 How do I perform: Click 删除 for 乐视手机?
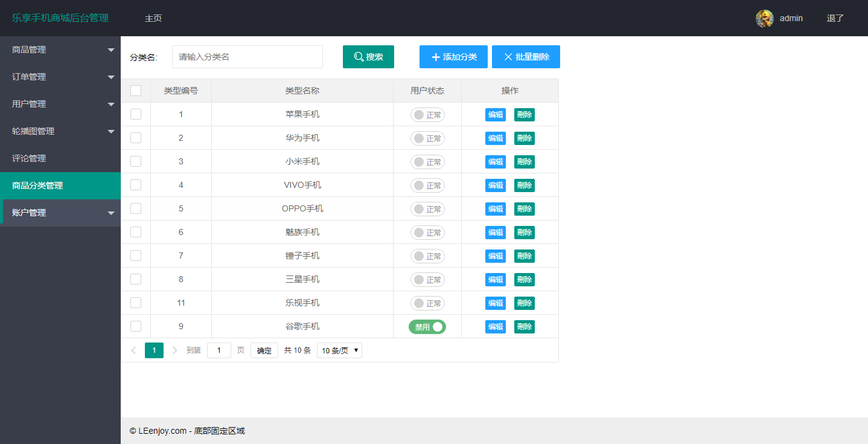[525, 303]
